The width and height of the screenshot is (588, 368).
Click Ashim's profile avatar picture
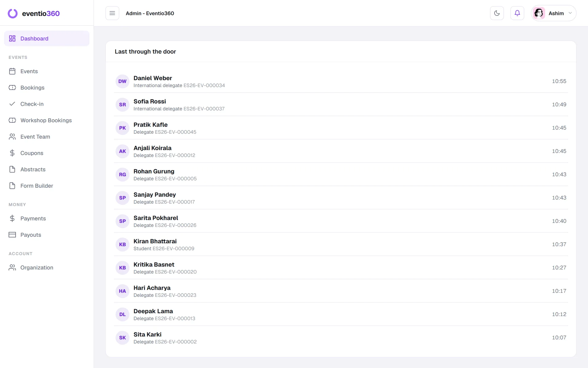pos(539,13)
